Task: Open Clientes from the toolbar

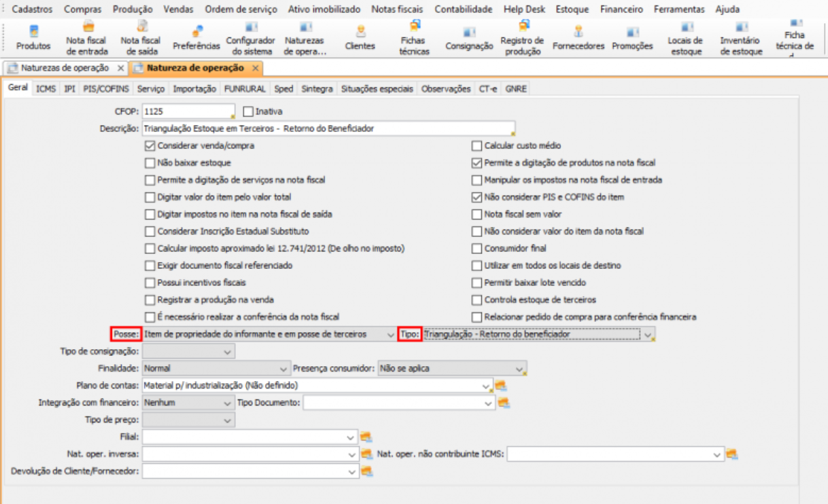Action: [360, 38]
